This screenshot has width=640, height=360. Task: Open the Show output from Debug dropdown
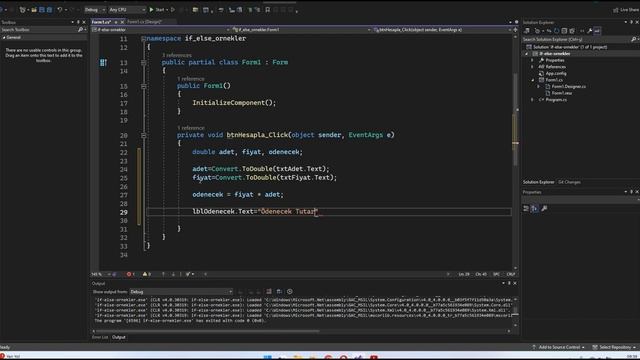pyautogui.click(x=181, y=291)
